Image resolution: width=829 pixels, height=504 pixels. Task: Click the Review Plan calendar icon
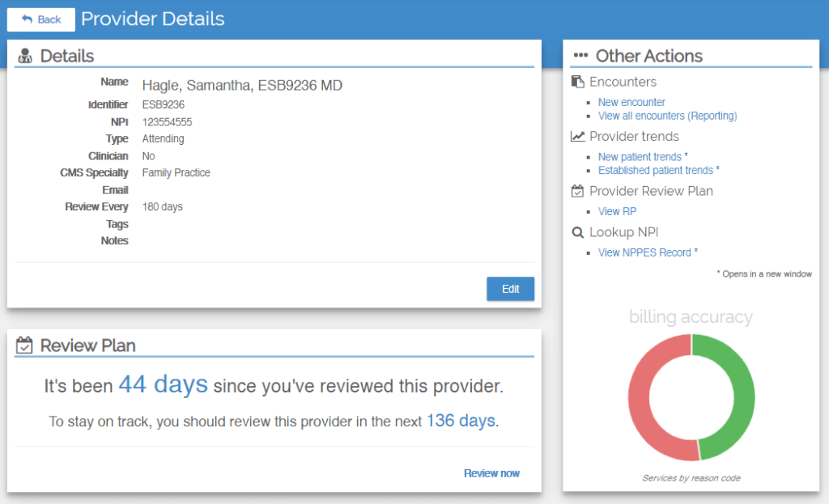coord(25,345)
